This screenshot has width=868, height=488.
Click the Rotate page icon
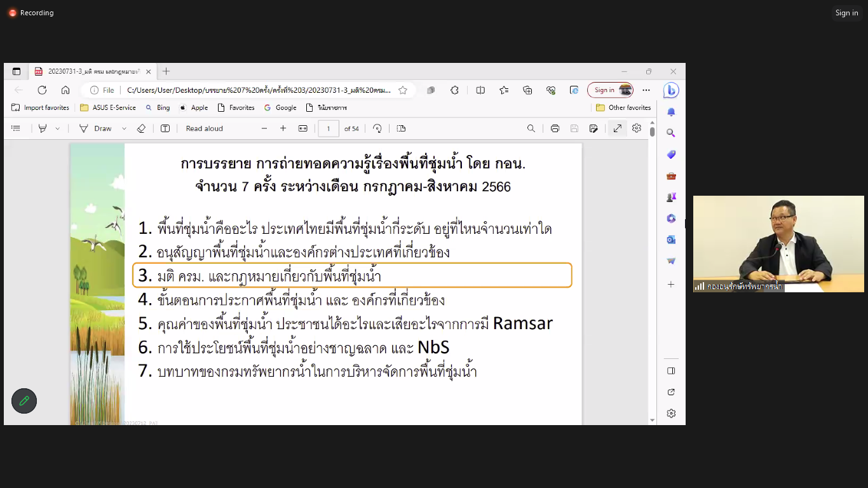[377, 128]
